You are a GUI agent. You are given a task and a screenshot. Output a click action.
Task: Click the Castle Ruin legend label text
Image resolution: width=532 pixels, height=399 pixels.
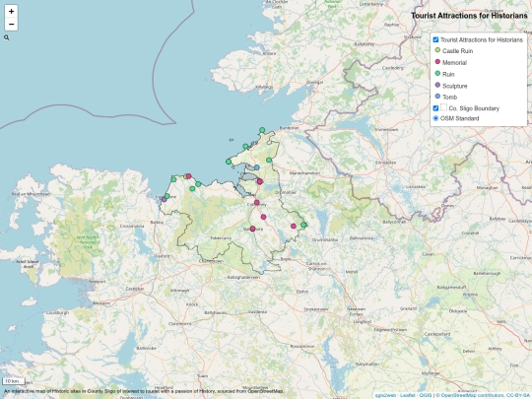[457, 51]
